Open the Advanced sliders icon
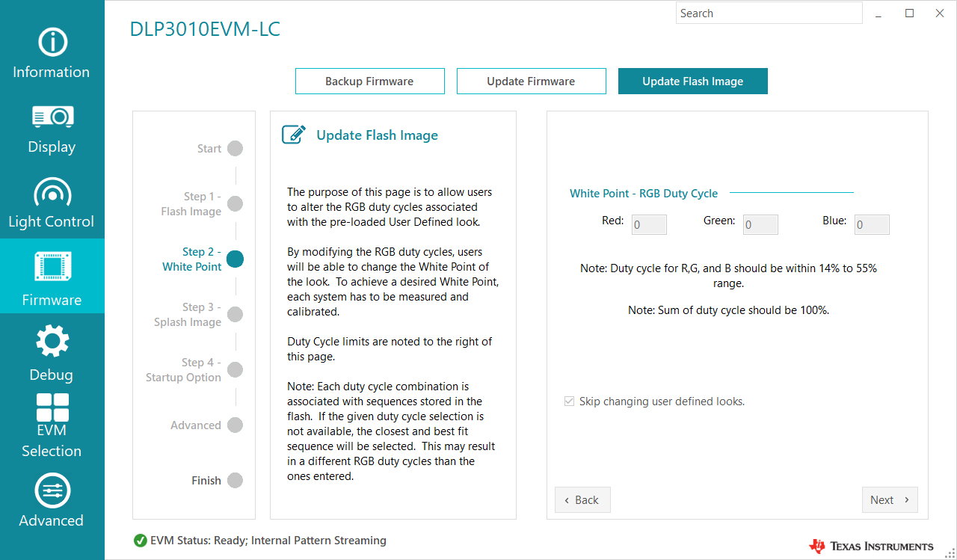Image resolution: width=957 pixels, height=560 pixels. click(x=52, y=491)
